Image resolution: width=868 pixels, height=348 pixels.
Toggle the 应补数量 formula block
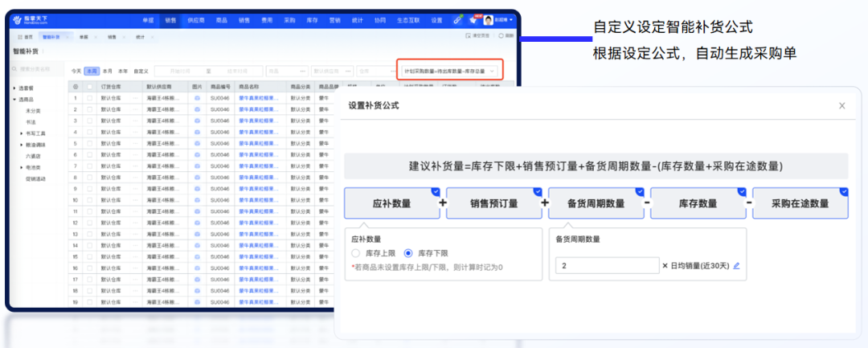[x=392, y=203]
